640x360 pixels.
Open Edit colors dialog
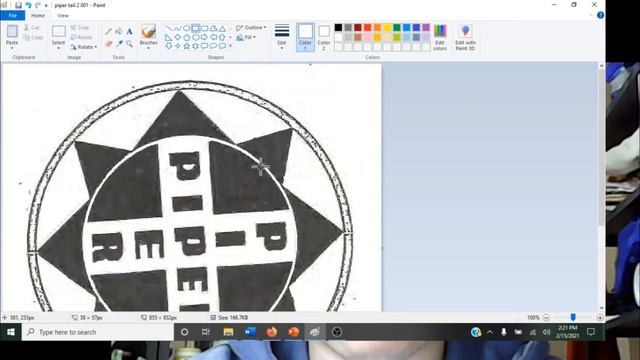click(440, 38)
